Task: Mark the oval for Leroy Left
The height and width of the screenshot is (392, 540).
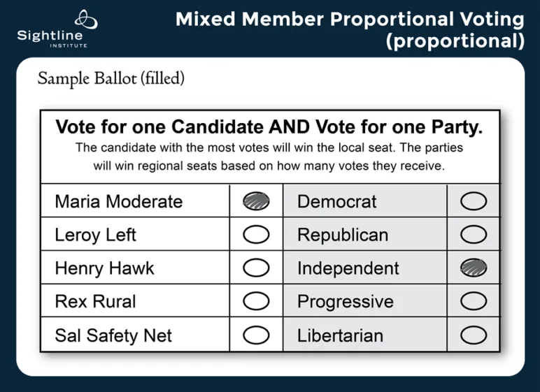Action: point(256,235)
